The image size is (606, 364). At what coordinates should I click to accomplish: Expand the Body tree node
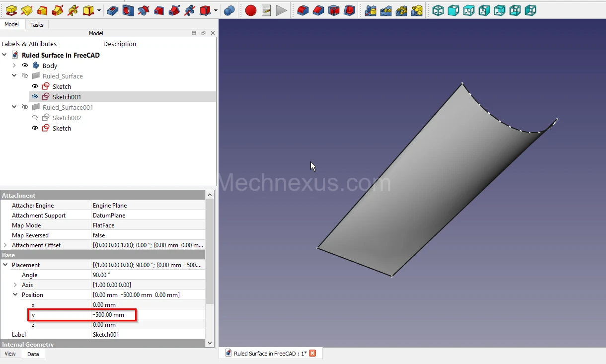point(14,66)
